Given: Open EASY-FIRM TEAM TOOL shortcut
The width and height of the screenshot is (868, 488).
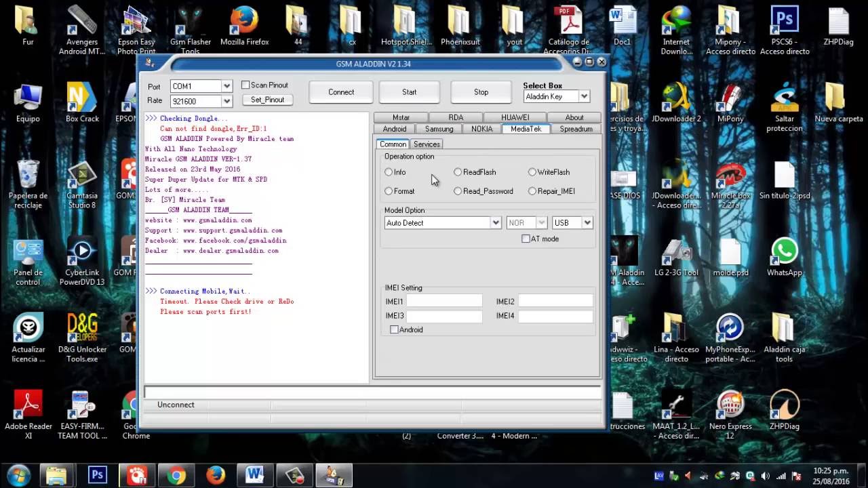Looking at the screenshot, I should pyautogui.click(x=82, y=415).
